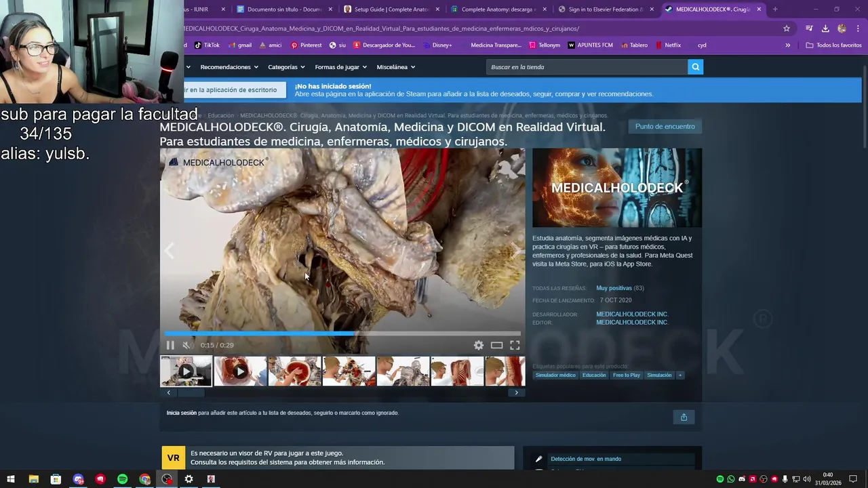Click the Educación breadcrumb link
Screen dimensions: 868x488
pos(220,116)
